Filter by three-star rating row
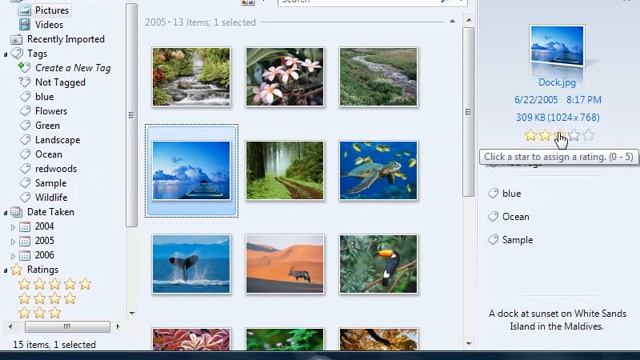 pyautogui.click(x=40, y=313)
